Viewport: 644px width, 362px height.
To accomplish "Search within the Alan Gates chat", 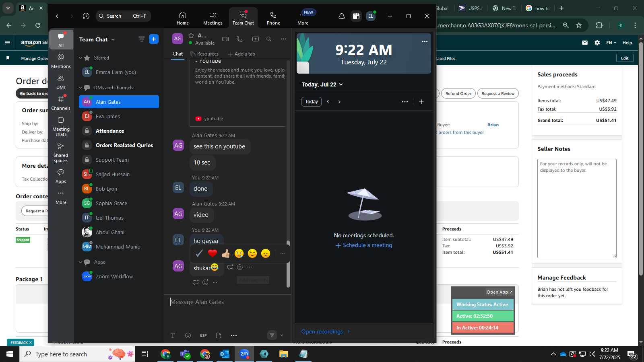I will tap(269, 39).
